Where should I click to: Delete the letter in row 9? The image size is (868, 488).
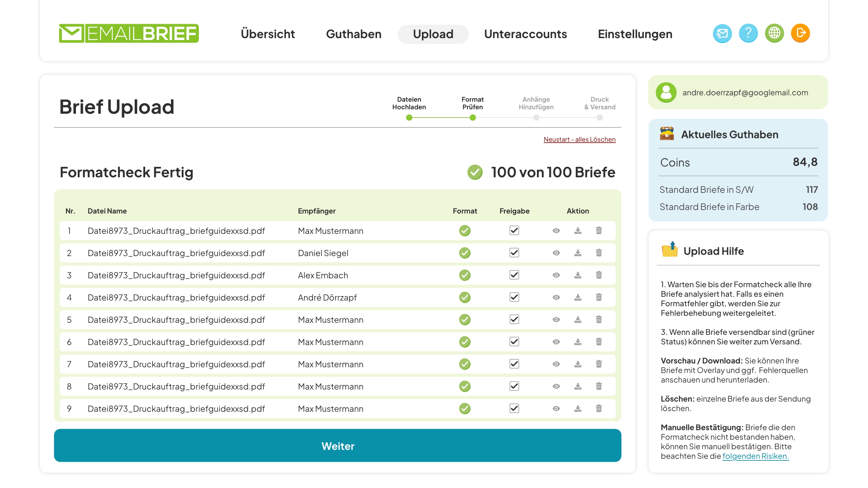(x=599, y=409)
